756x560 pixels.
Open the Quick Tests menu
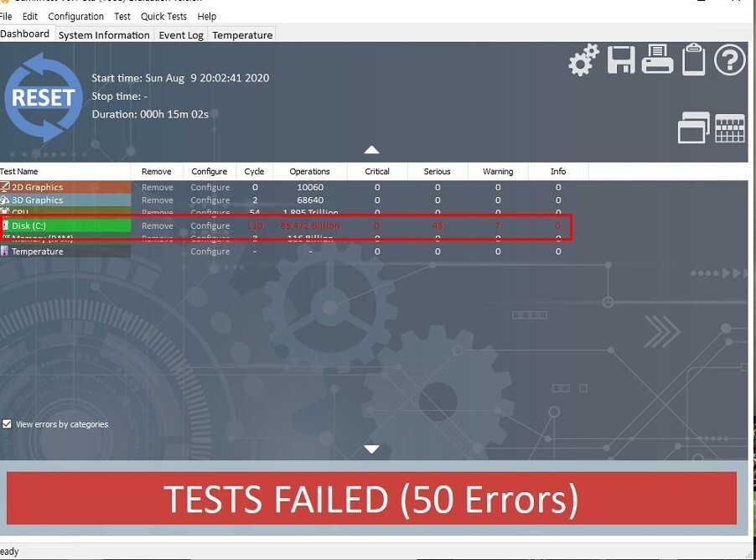click(164, 17)
